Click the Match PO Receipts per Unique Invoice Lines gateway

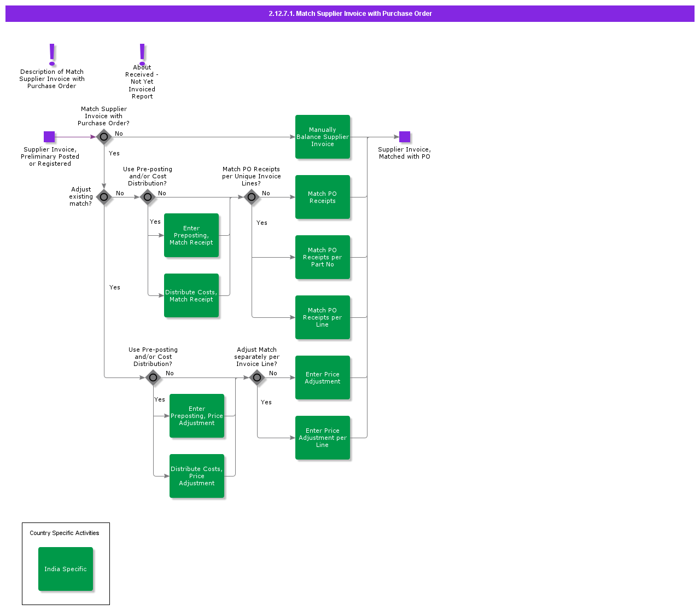252,197
